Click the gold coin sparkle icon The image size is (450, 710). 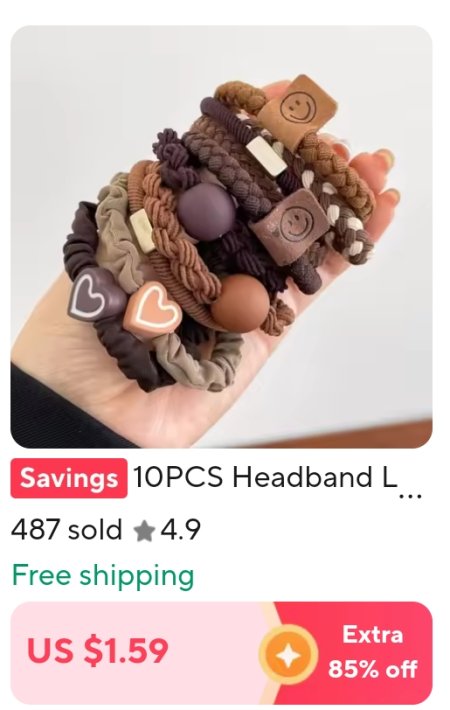tap(288, 653)
